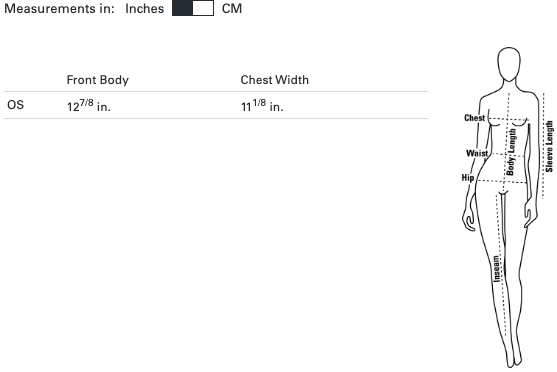
Task: Click the left hand of the figure diagram
Action: pos(469,220)
